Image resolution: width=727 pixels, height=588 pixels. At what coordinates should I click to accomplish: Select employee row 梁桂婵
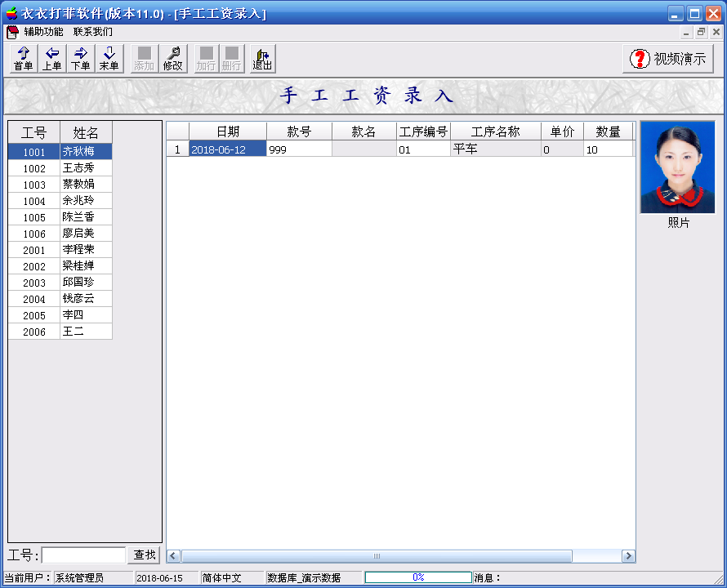coord(60,265)
